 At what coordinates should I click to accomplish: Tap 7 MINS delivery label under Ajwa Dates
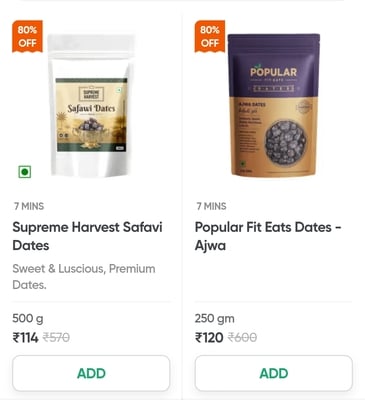(x=211, y=206)
